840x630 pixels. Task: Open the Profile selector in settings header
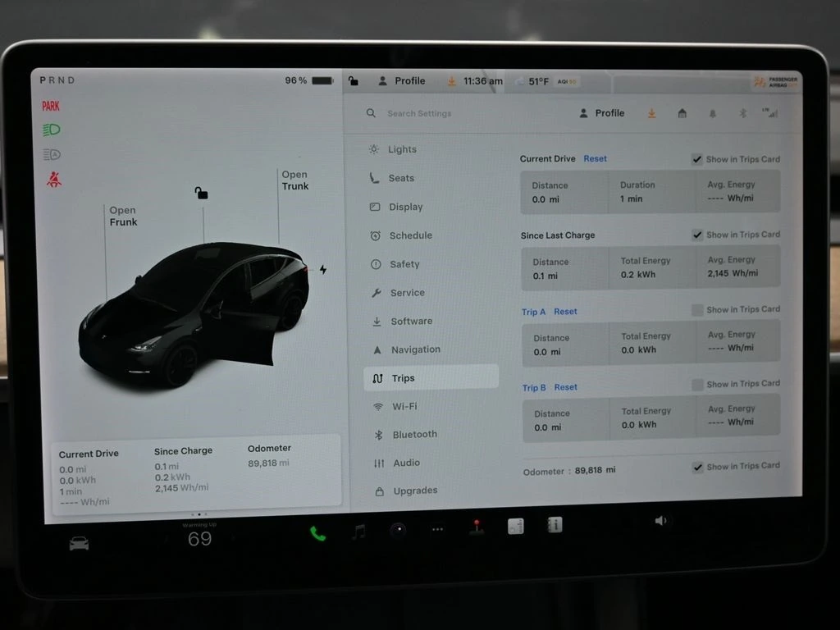pyautogui.click(x=601, y=113)
